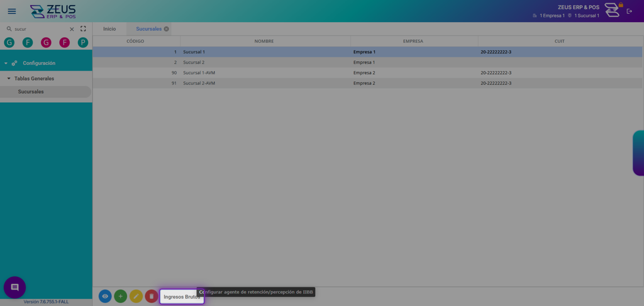Image resolution: width=644 pixels, height=306 pixels.
Task: Click the blue eye view-record button
Action: 105,296
